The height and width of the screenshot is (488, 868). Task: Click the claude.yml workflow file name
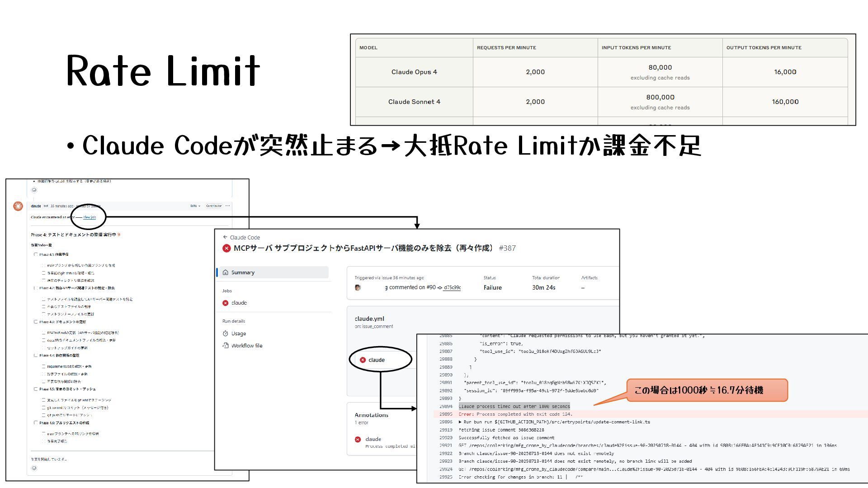pyautogui.click(x=369, y=319)
